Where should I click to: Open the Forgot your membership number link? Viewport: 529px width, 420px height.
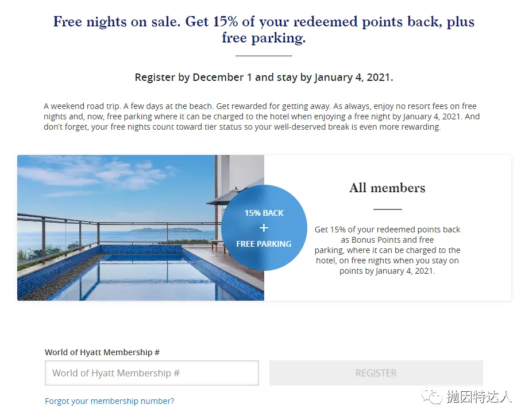coord(109,401)
